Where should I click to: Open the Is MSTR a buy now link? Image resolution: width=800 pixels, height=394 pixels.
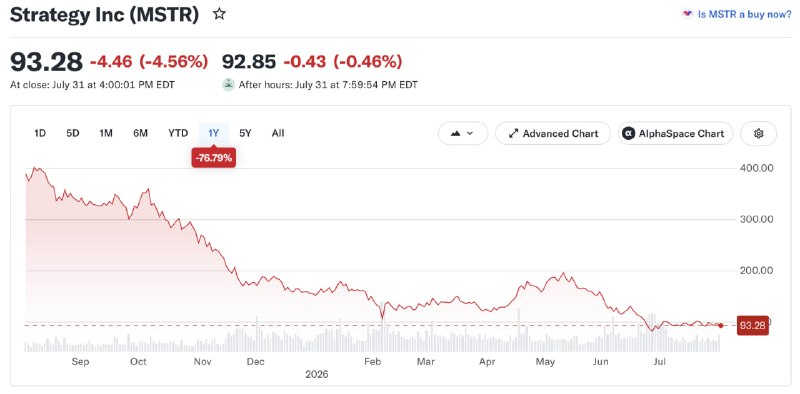pos(744,14)
